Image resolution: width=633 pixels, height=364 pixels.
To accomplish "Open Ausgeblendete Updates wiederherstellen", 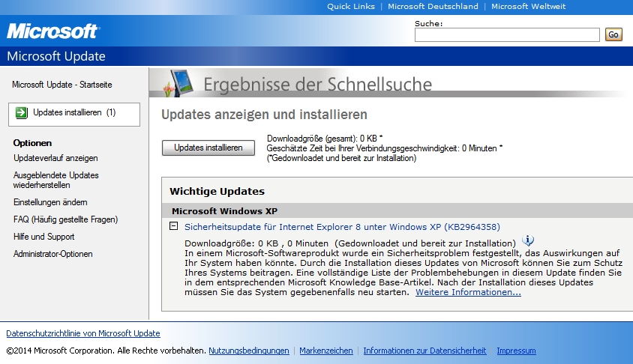I will click(x=55, y=181).
